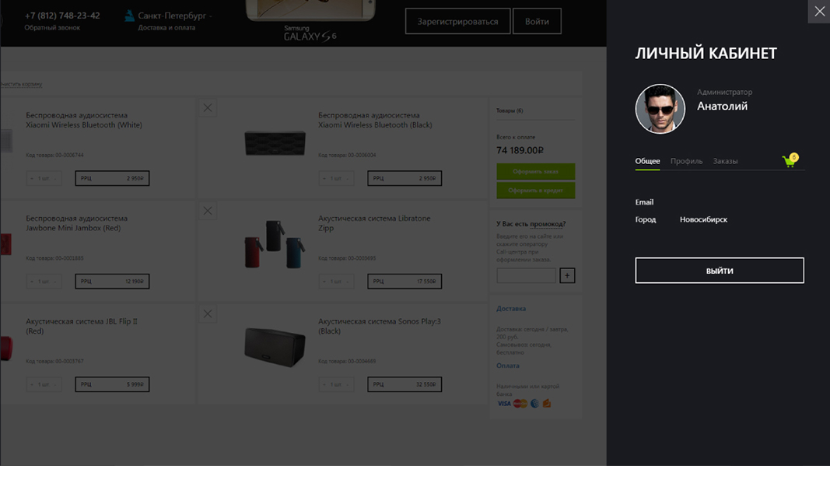Open Акустическая система Libratone Zipp title
The height and width of the screenshot is (504, 830).
click(x=373, y=223)
